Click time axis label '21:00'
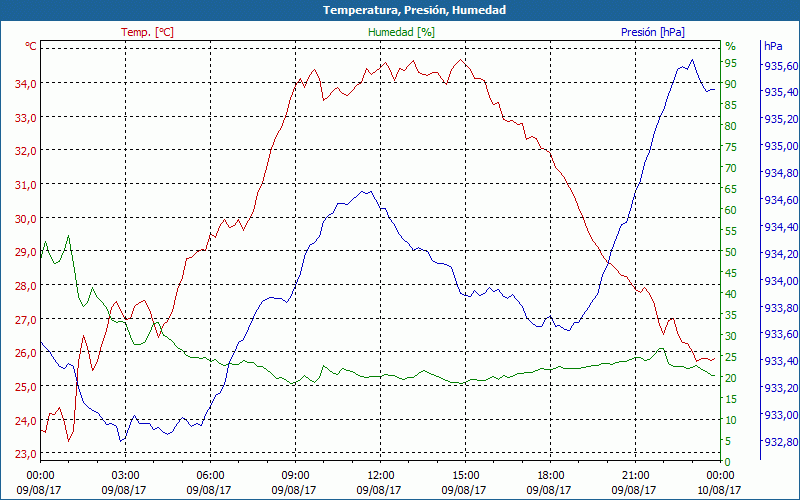 pos(635,476)
